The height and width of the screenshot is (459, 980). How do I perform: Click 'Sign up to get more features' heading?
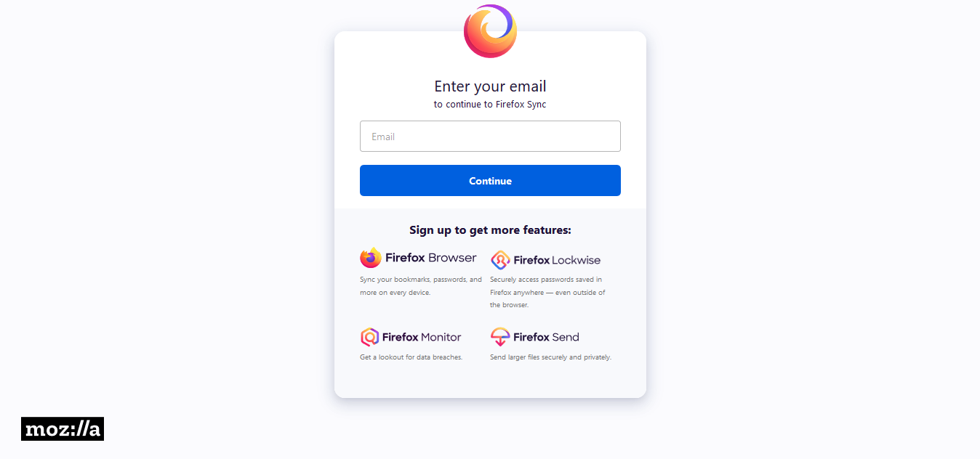(x=490, y=230)
